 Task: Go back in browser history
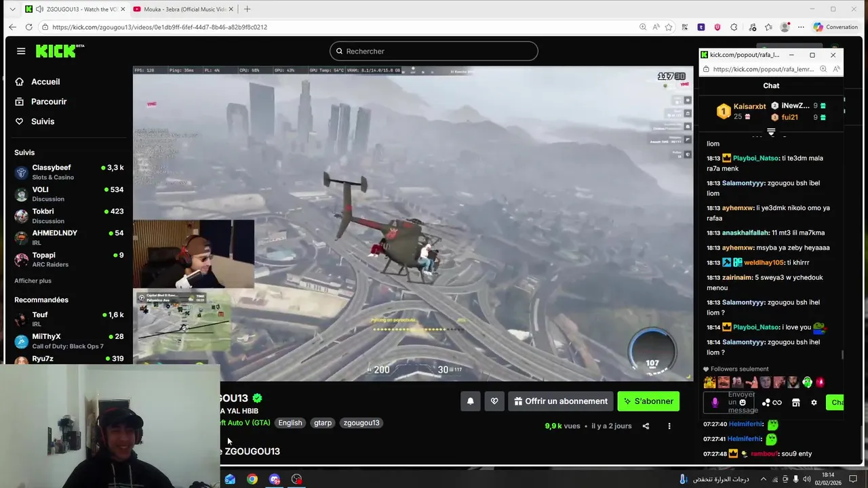click(12, 27)
